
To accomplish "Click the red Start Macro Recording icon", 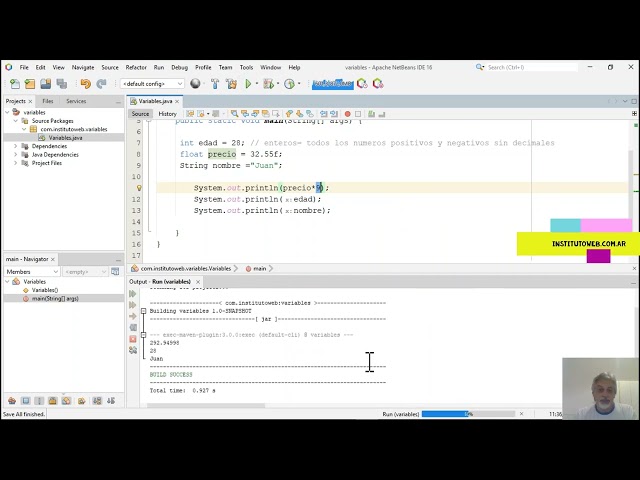I will click(x=347, y=114).
